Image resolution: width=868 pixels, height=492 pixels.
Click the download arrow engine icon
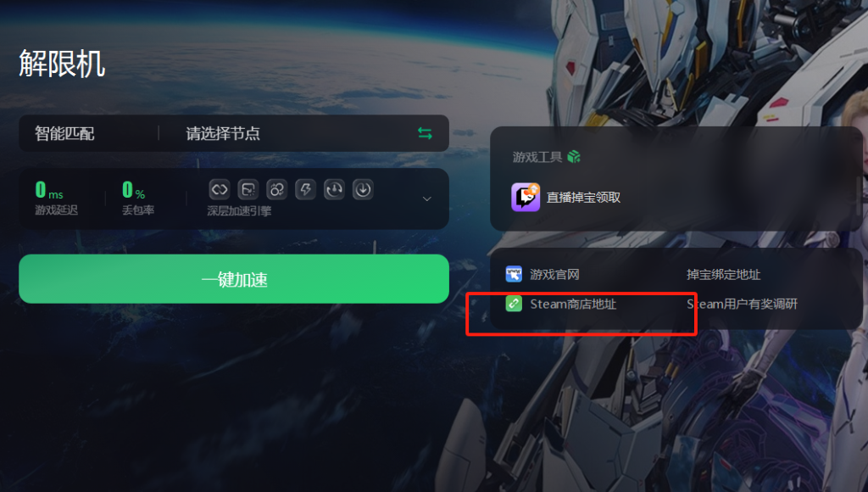(363, 189)
